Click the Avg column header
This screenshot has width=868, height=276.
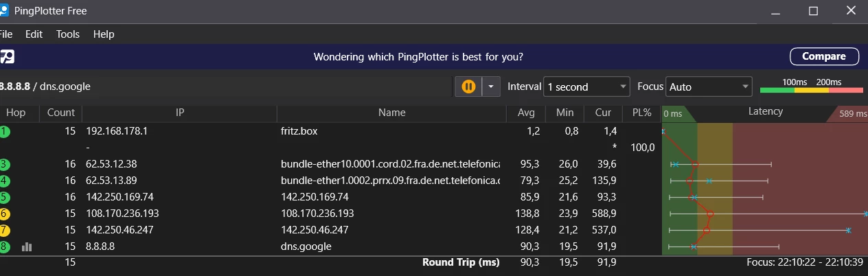(525, 113)
